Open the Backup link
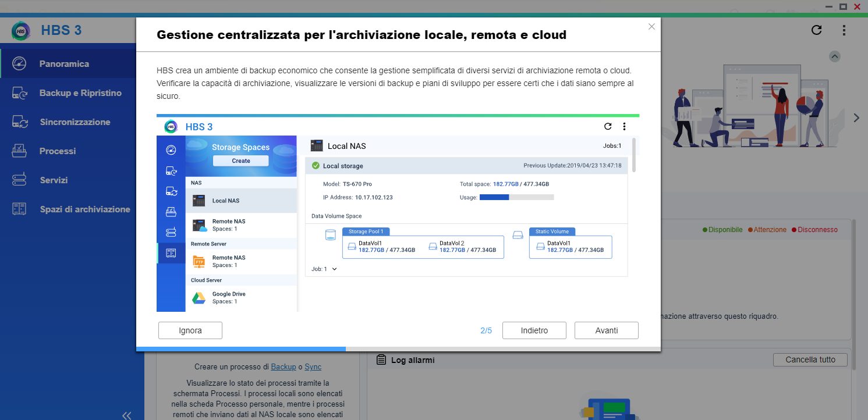This screenshot has height=420, width=868. point(284,367)
